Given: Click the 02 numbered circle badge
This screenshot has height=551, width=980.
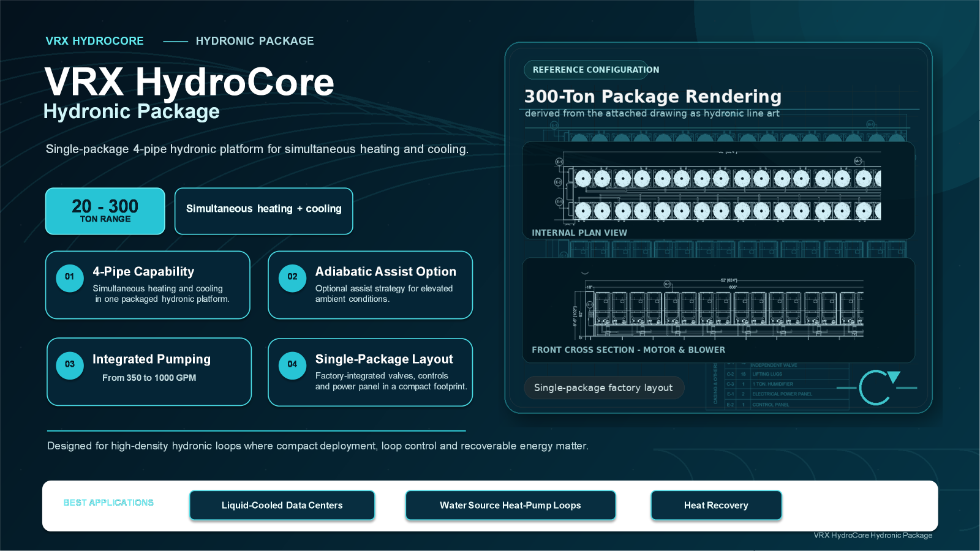Looking at the screenshot, I should (293, 277).
